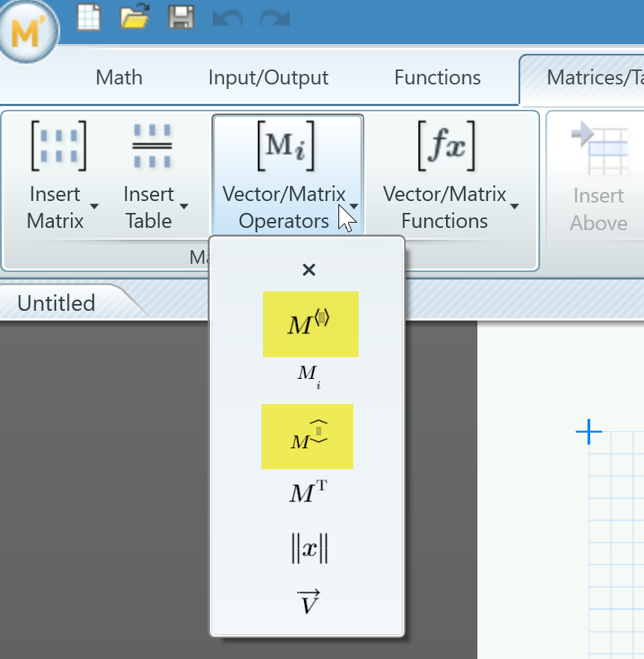Select the matrix column operator M⟨⟩
The image size is (644, 659).
(310, 324)
